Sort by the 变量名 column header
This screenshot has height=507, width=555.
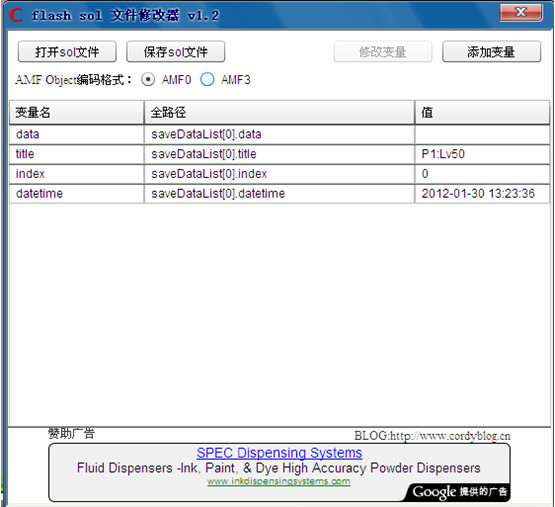[x=76, y=113]
